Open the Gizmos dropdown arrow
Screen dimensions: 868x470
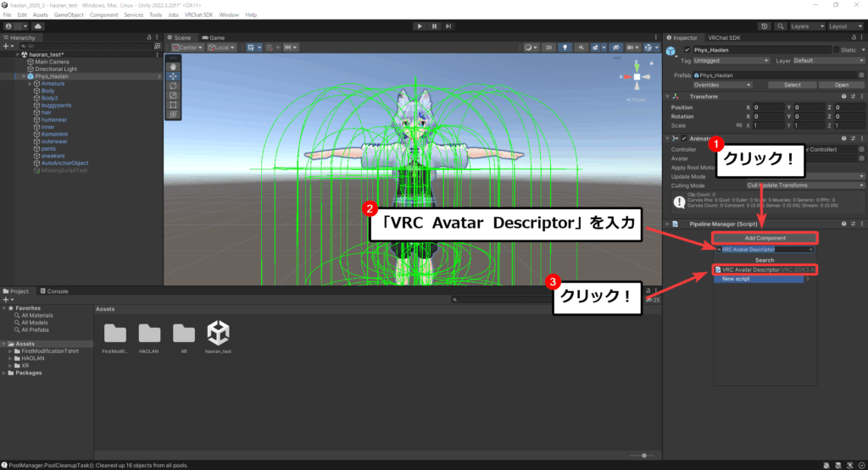click(657, 47)
